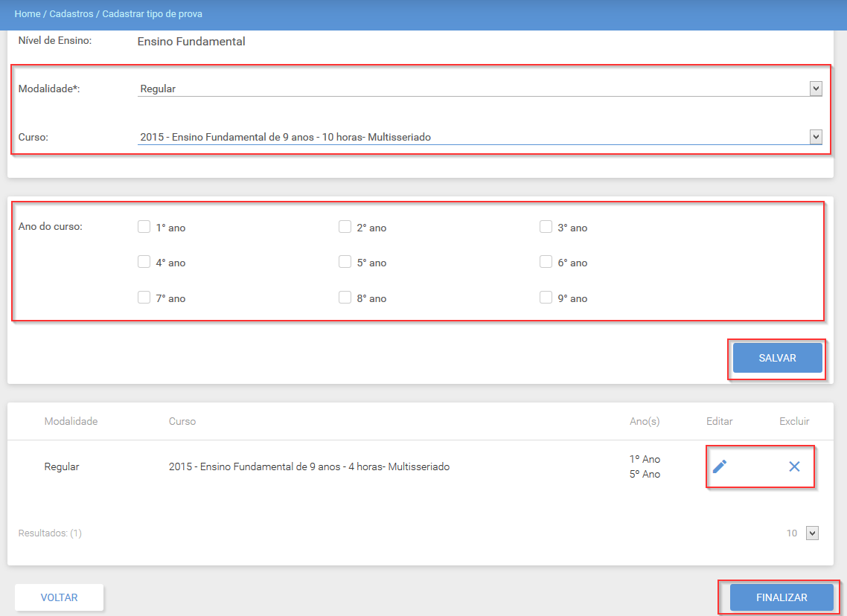Toggle the 5° ano checkbox
847x616 pixels.
[345, 262]
